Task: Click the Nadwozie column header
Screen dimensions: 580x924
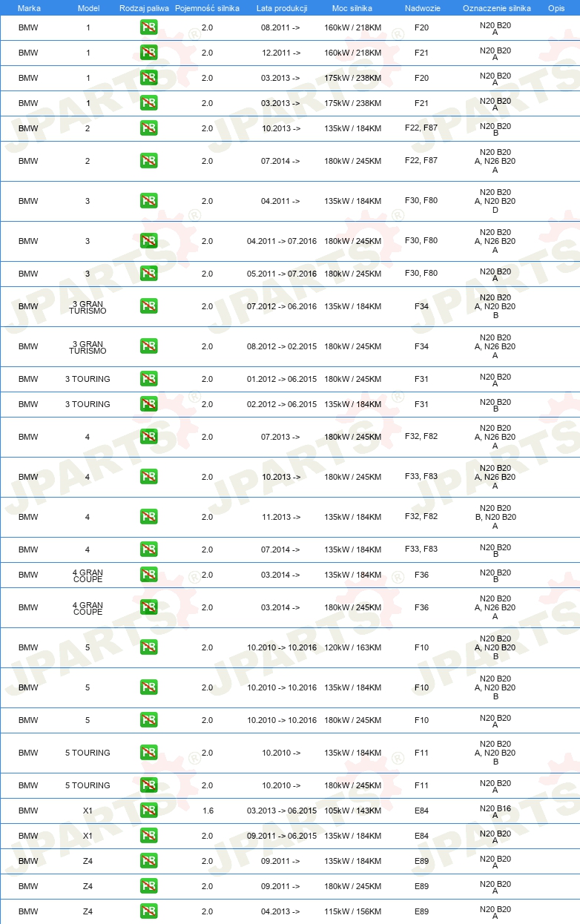Action: pyautogui.click(x=421, y=8)
